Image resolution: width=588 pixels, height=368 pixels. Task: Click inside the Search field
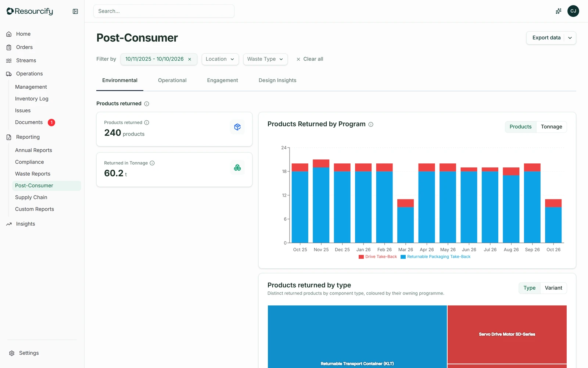pos(164,11)
